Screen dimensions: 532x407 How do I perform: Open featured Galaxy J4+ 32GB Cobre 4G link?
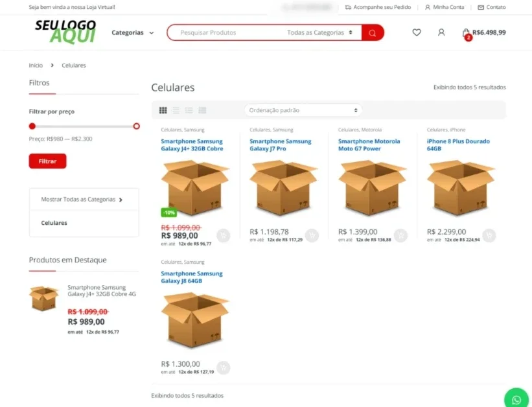tap(102, 290)
